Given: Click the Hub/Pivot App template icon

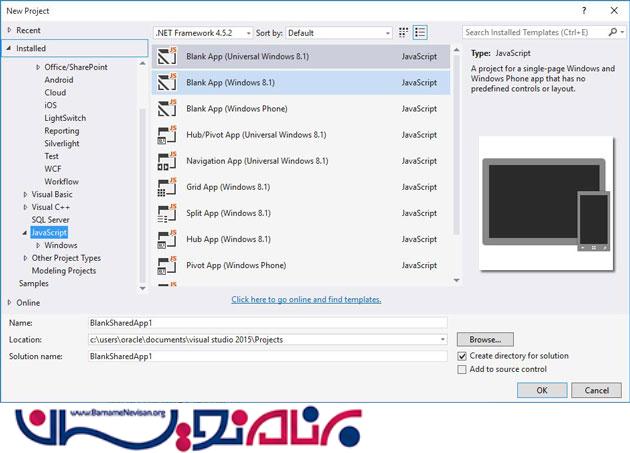Looking at the screenshot, I should pos(167,135).
